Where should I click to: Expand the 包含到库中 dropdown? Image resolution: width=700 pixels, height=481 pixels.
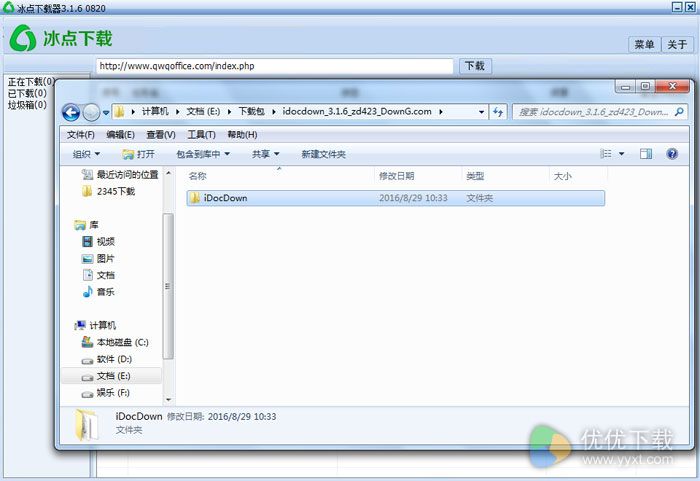click(203, 154)
